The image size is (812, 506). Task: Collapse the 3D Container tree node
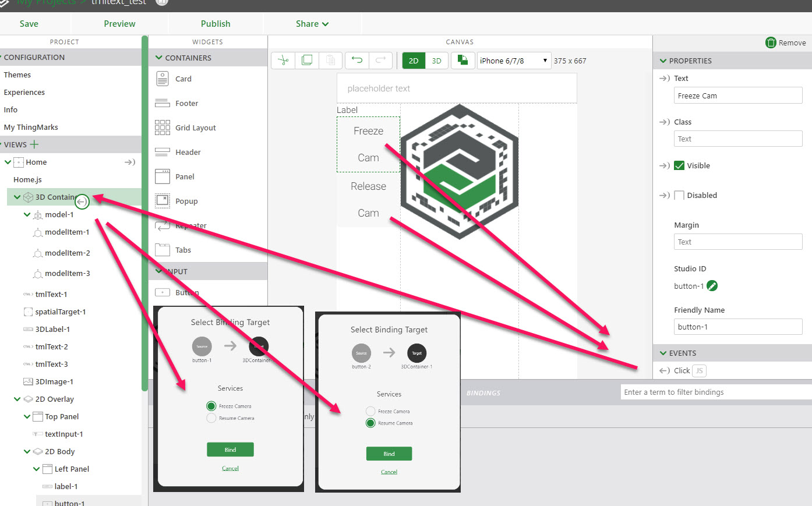16,197
